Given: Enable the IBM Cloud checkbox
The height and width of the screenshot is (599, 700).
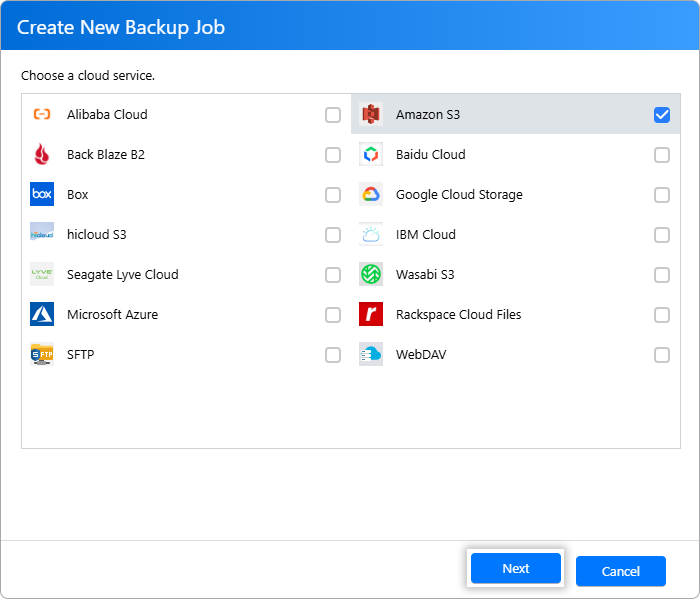Looking at the screenshot, I should pyautogui.click(x=662, y=235).
